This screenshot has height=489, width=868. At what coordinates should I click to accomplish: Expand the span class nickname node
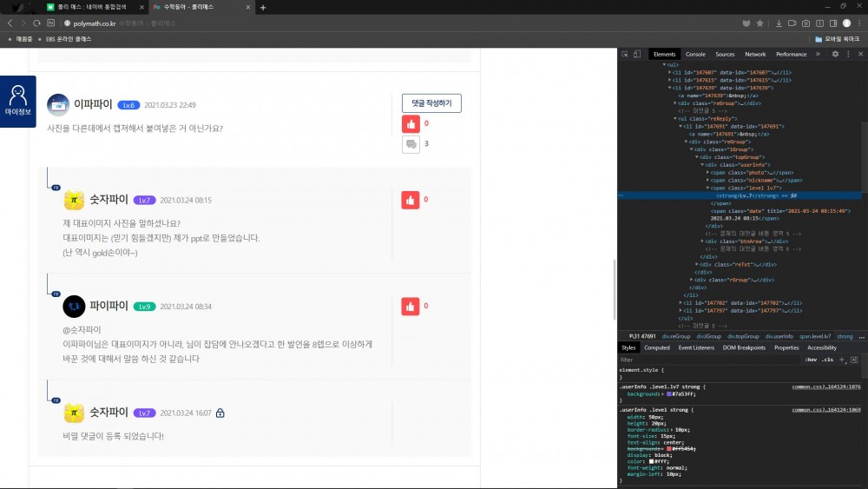click(x=707, y=180)
